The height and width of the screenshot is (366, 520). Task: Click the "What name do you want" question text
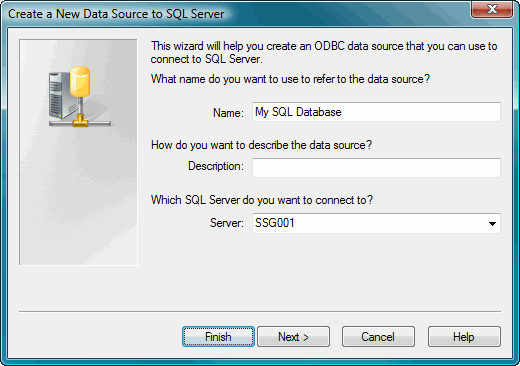point(290,79)
